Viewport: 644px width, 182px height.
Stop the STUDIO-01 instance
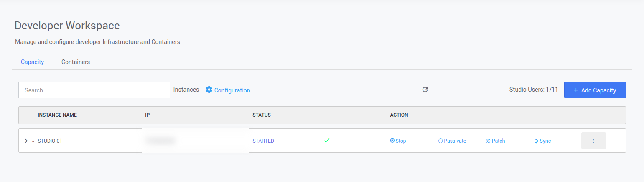coord(398,141)
